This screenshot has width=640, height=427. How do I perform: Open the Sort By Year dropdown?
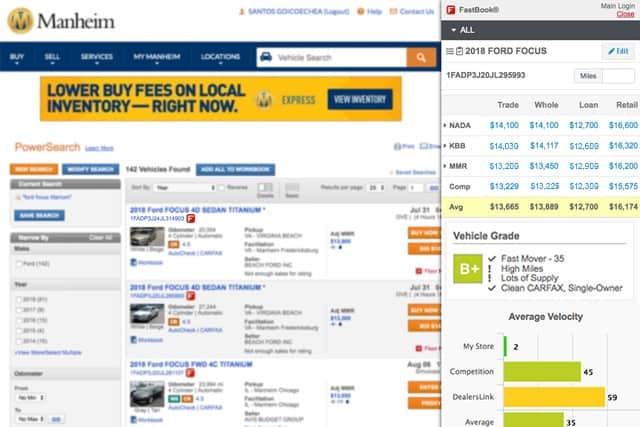185,188
